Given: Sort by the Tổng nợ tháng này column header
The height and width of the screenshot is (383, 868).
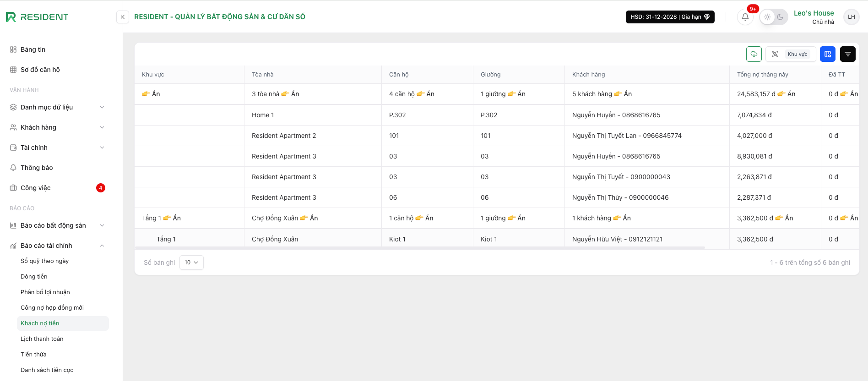Looking at the screenshot, I should pos(762,75).
